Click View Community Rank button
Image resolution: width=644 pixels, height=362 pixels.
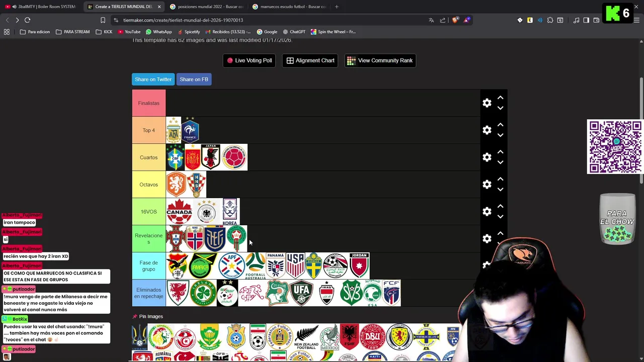[x=380, y=60]
